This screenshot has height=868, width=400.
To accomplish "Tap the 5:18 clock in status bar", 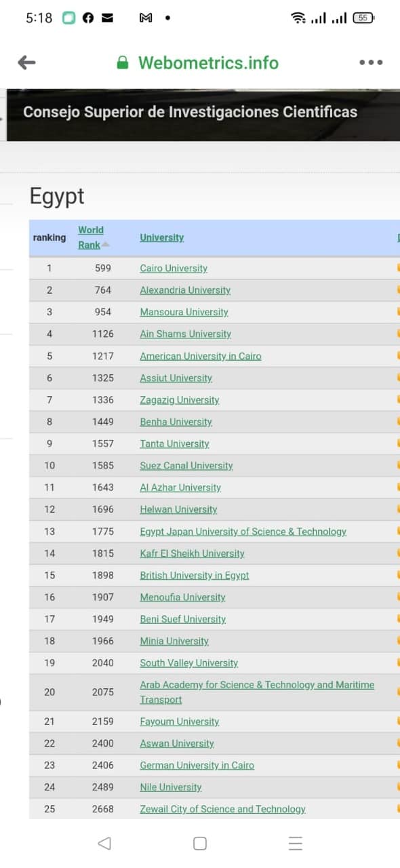I will (39, 18).
